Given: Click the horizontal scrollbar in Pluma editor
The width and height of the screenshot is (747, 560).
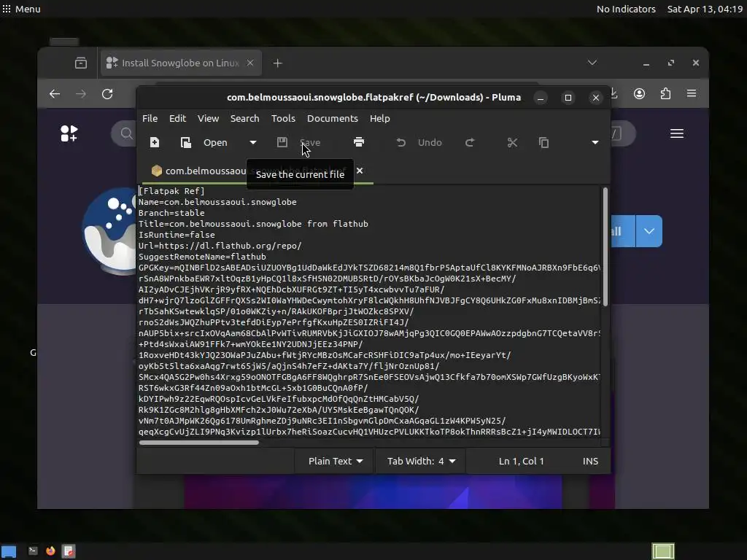Looking at the screenshot, I should coord(198,443).
